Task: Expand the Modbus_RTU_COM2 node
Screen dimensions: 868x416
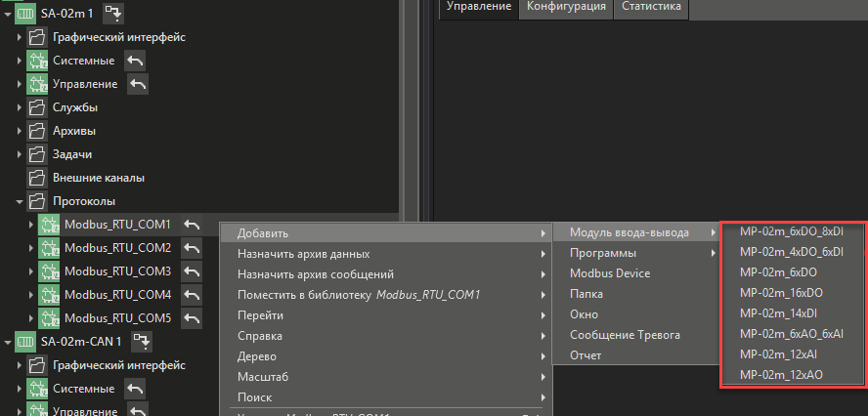Action: click(31, 248)
